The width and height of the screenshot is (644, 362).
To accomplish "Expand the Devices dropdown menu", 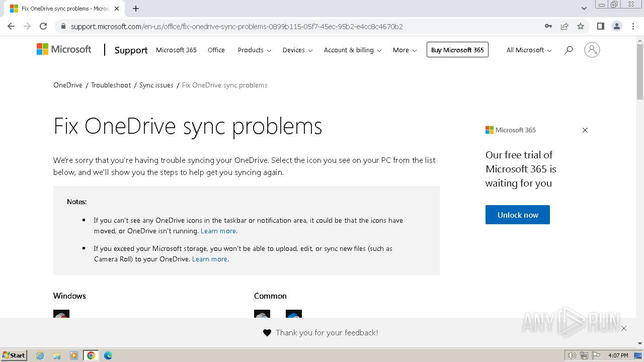I will (297, 50).
